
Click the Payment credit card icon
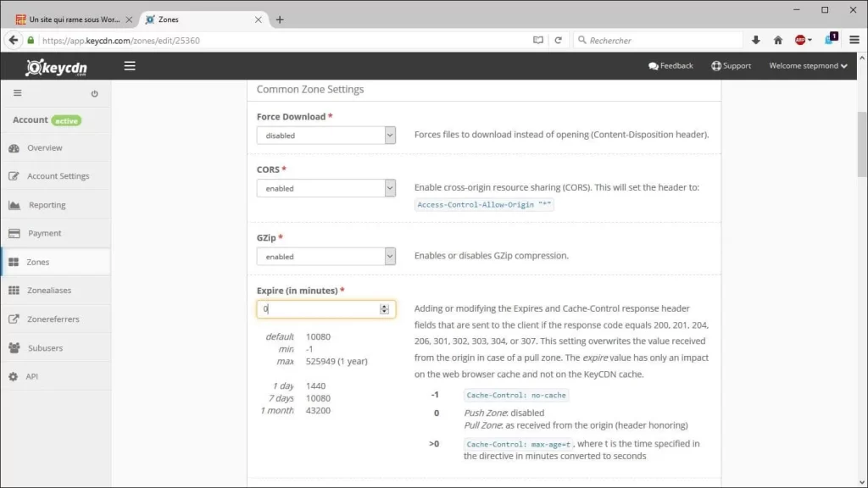tap(14, 234)
